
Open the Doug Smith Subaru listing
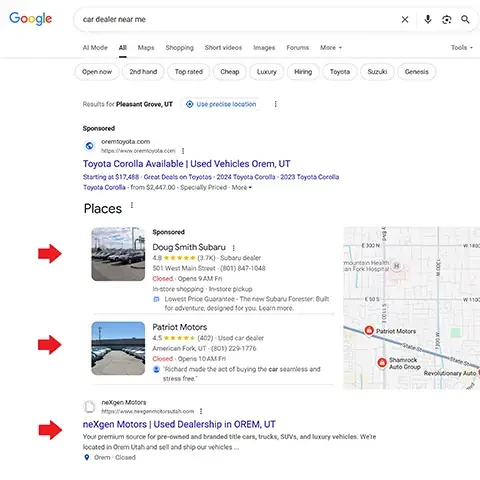pyautogui.click(x=189, y=247)
